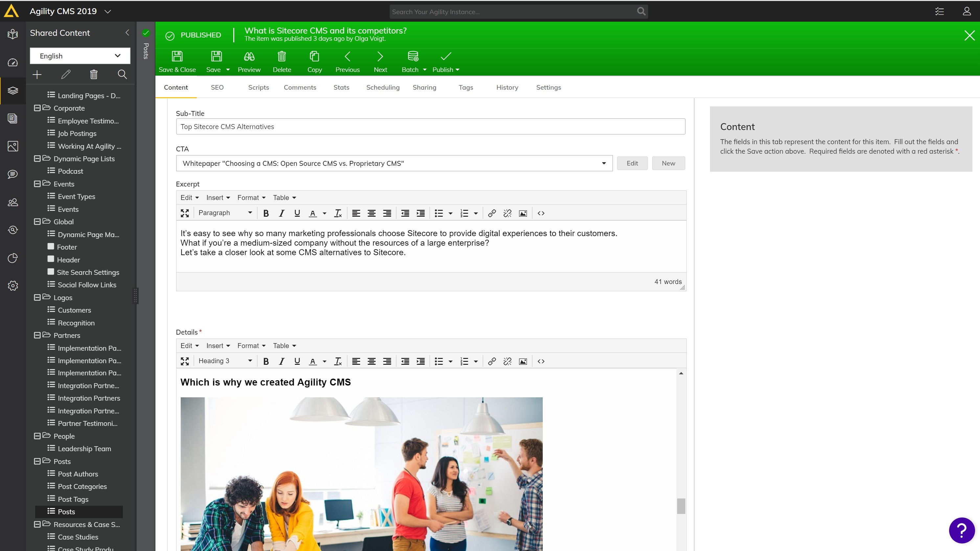Open Batch actions
The height and width of the screenshot is (551, 980).
pos(413,62)
